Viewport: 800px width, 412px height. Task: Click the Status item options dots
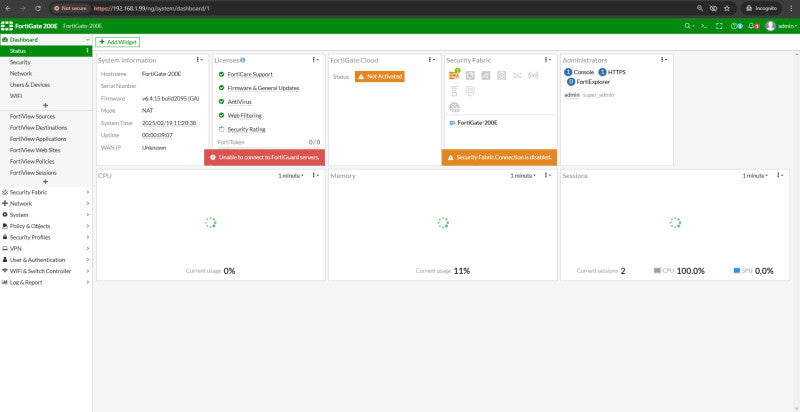(87, 51)
